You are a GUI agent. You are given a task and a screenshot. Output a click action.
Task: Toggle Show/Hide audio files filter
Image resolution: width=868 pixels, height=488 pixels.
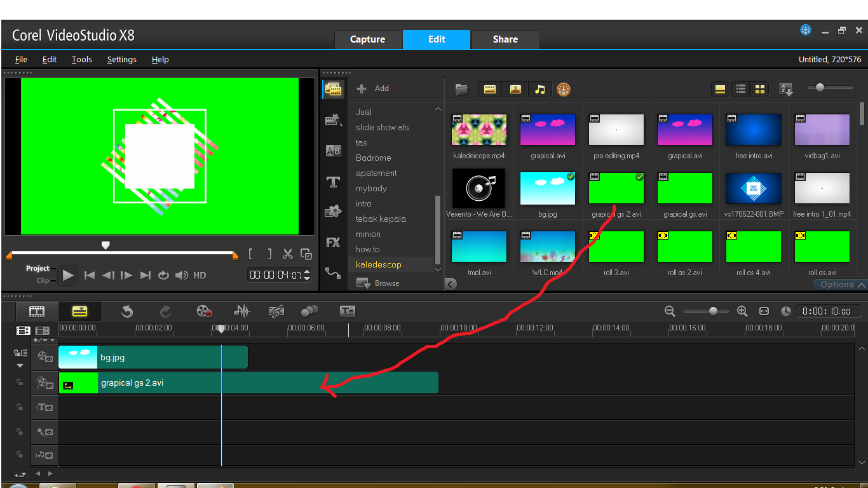(540, 90)
